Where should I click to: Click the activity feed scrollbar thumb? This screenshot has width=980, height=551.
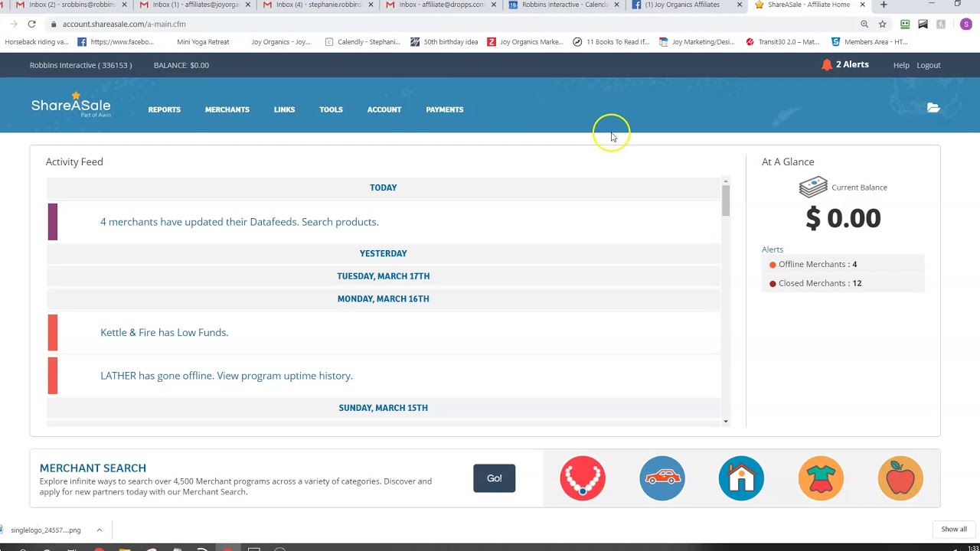(x=725, y=201)
